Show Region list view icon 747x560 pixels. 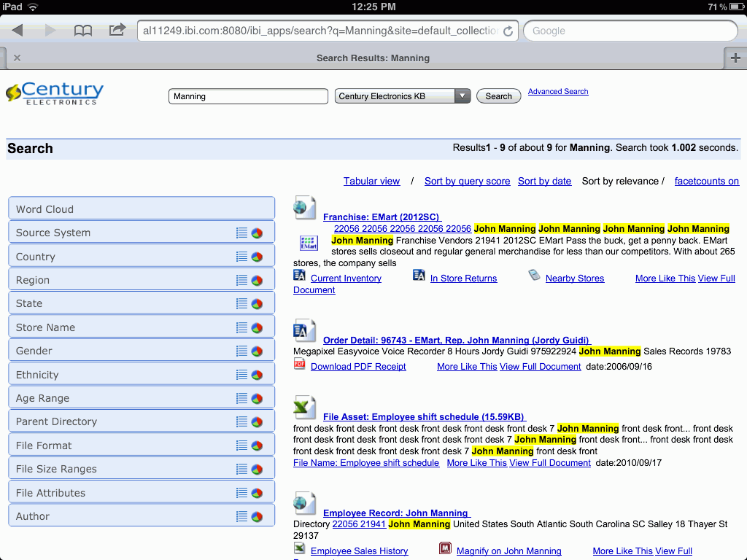click(242, 280)
